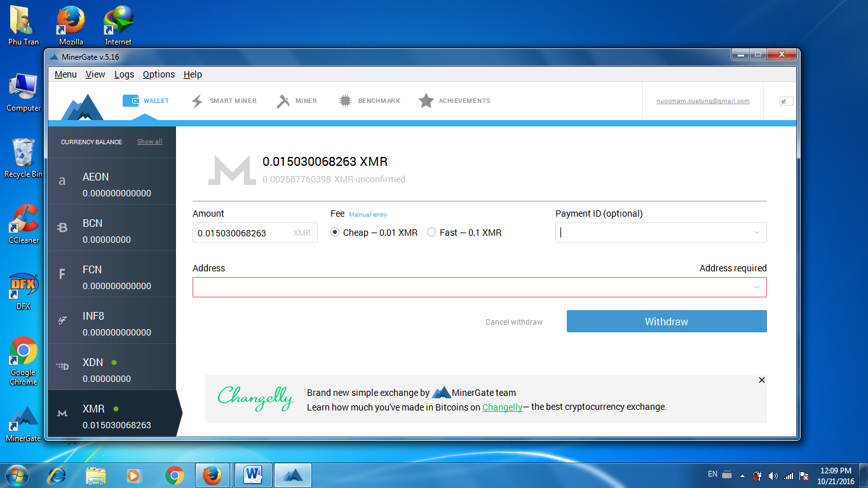Image resolution: width=868 pixels, height=488 pixels.
Task: Select the AEON currency row
Action: click(112, 181)
